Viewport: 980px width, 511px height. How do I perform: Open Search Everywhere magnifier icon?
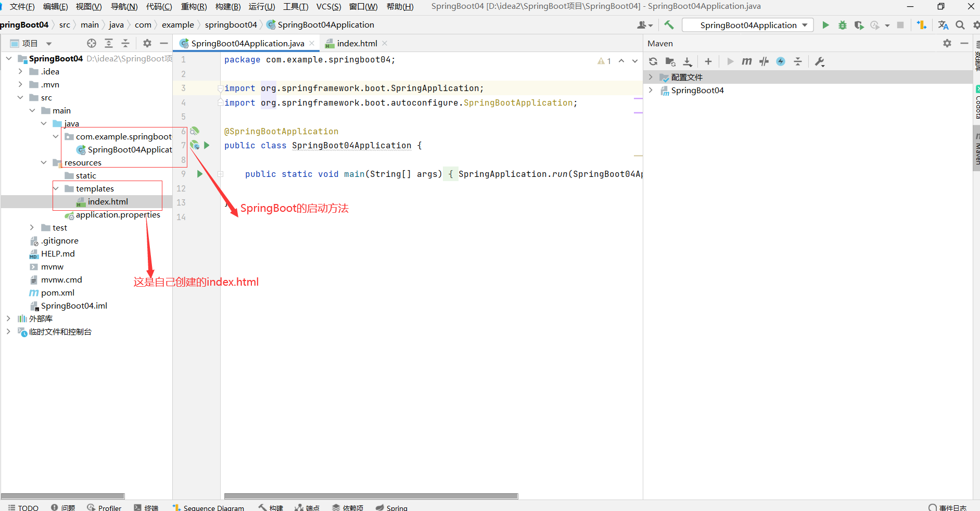pos(960,25)
